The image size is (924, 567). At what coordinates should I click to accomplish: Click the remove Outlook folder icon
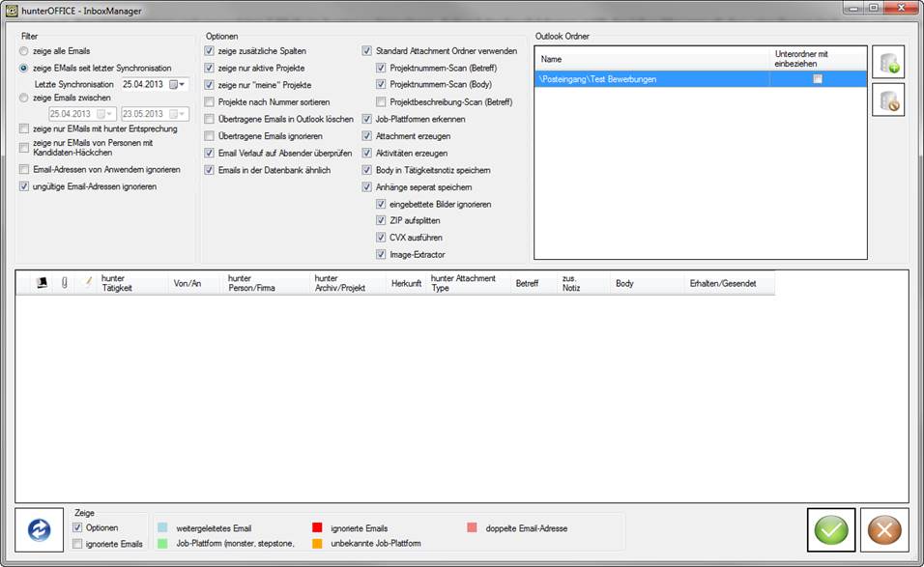[x=888, y=100]
